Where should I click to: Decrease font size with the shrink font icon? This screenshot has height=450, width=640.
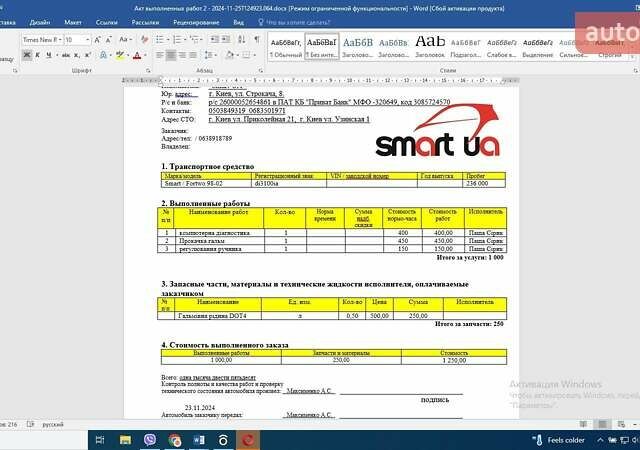(109, 40)
